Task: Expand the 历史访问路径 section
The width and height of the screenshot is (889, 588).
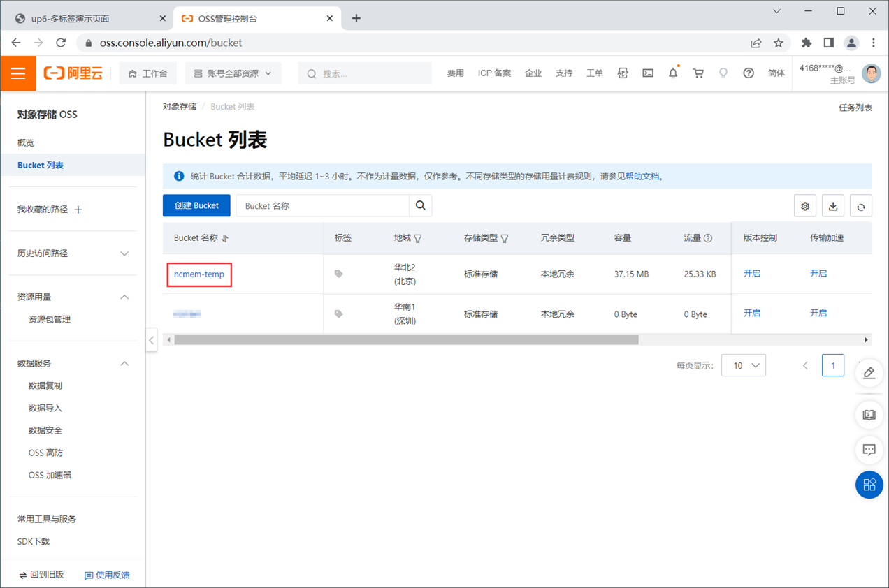Action: (x=124, y=253)
